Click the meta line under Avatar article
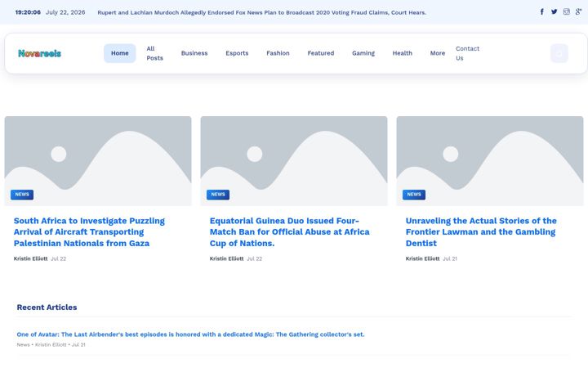Image resolution: width=588 pixels, height=368 pixels. coord(51,345)
